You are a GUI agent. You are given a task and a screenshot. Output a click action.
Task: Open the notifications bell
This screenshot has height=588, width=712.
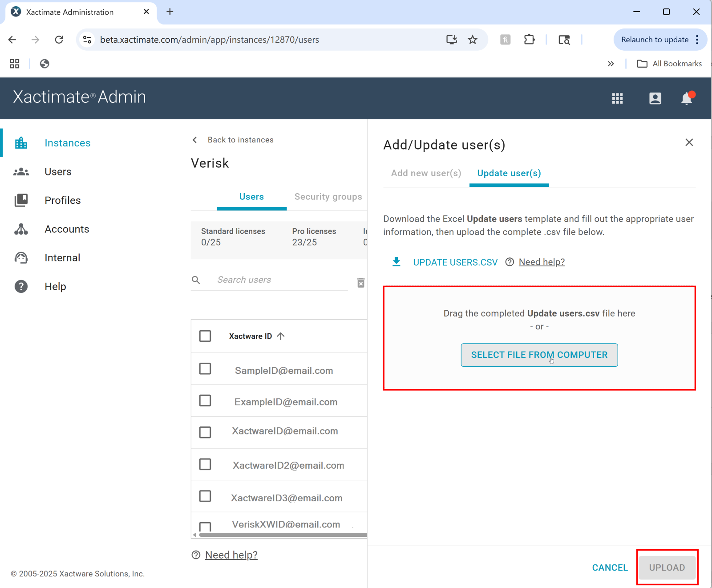(687, 98)
